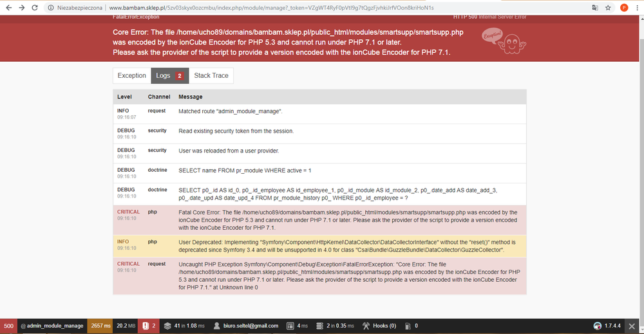This screenshot has width=644, height=334.
Task: Open Chrome three-dot menu
Action: tap(637, 8)
